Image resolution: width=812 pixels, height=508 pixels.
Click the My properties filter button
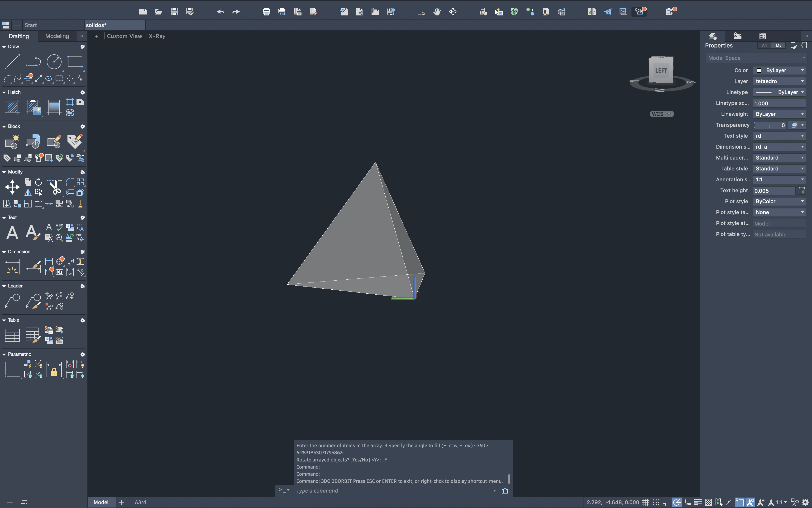click(778, 45)
